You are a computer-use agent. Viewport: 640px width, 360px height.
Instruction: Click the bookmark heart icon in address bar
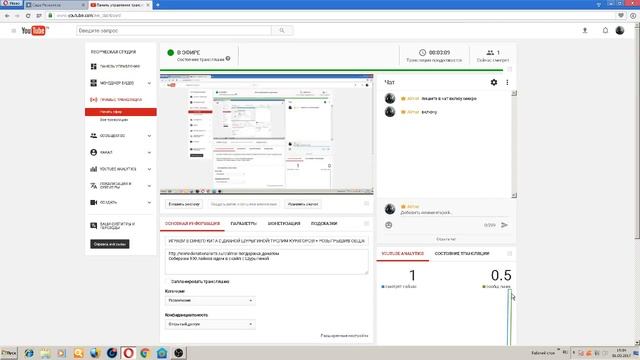tap(621, 16)
